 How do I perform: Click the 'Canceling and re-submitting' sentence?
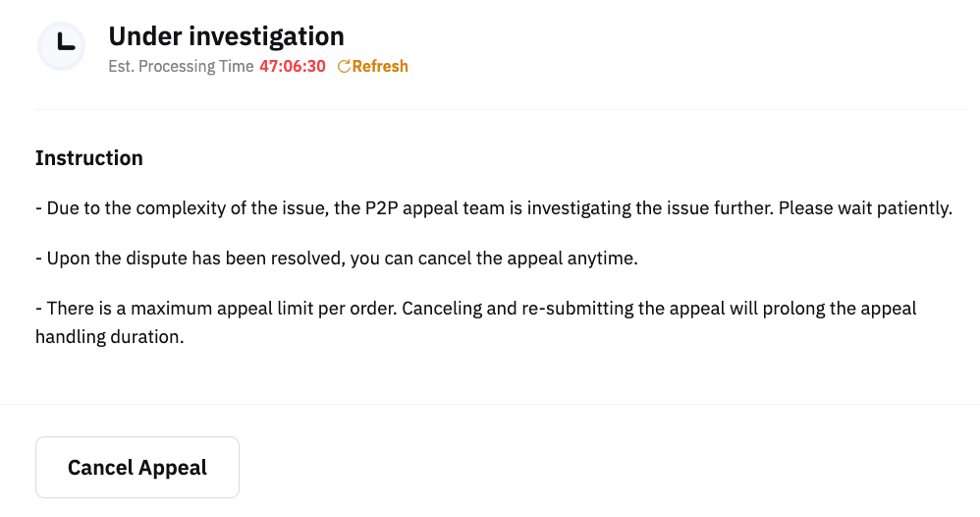pos(589,309)
